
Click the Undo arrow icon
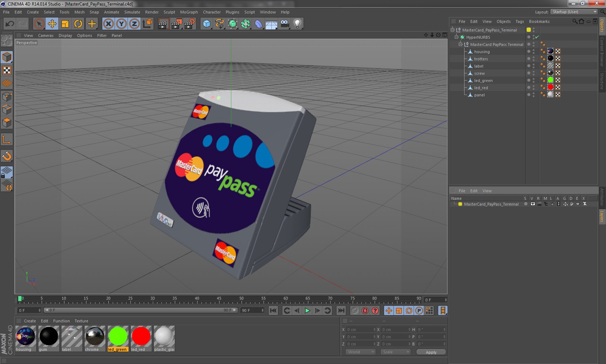(10, 24)
